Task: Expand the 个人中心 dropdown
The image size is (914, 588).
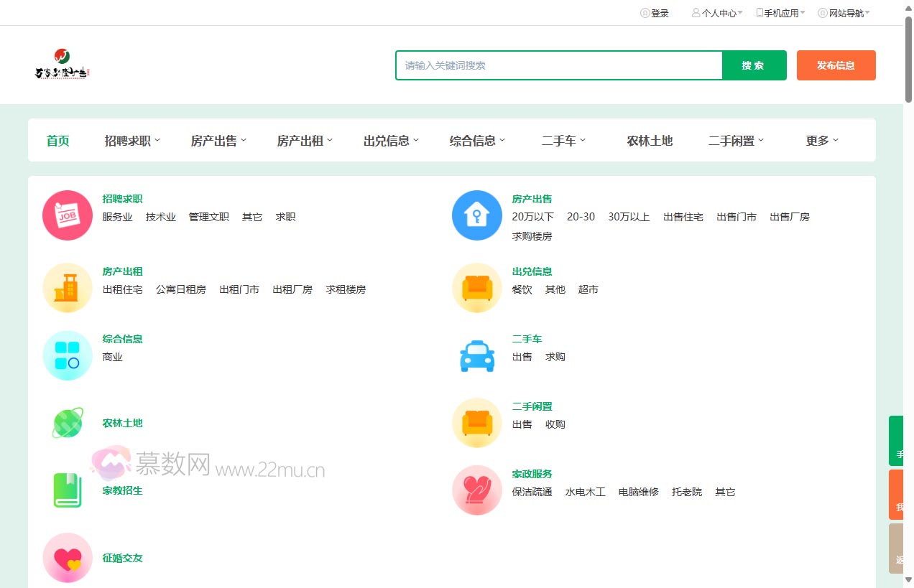Action: pyautogui.click(x=716, y=12)
